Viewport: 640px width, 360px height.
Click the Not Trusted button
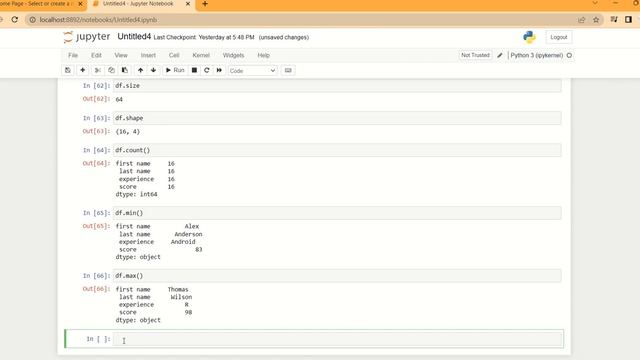tap(475, 55)
